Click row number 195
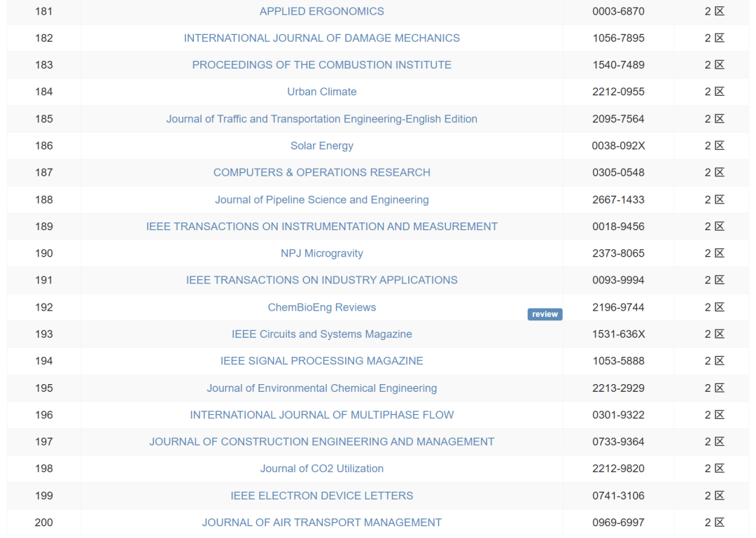Image resolution: width=756 pixels, height=538 pixels. pos(44,388)
